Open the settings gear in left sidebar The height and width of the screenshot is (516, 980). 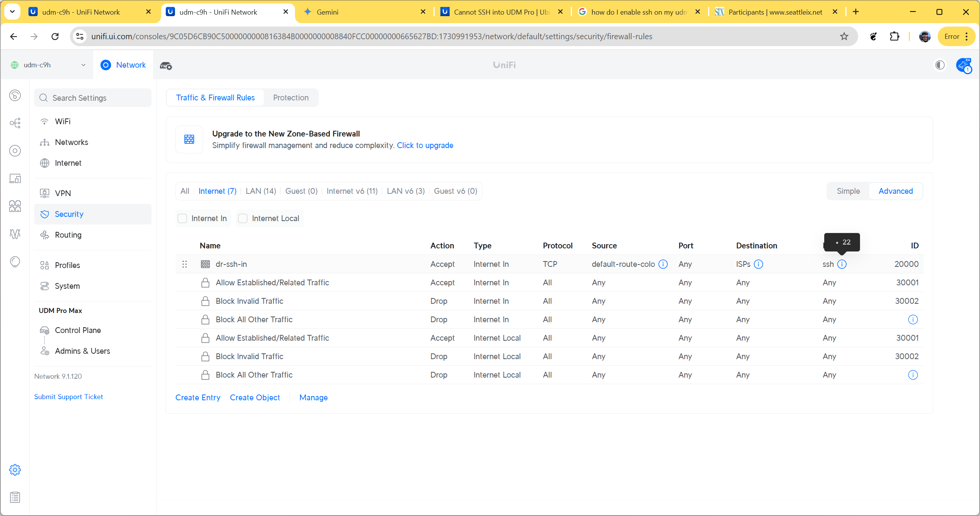(x=15, y=469)
